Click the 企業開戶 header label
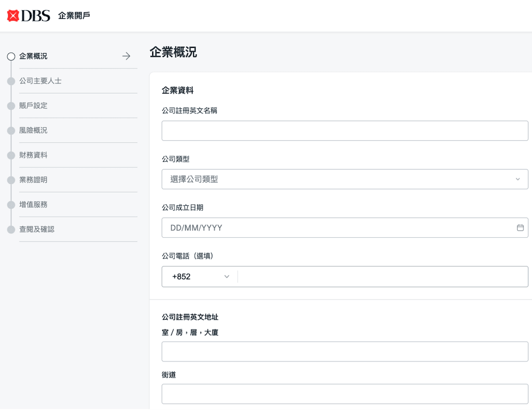Viewport: 532px width, 410px height. tap(75, 15)
